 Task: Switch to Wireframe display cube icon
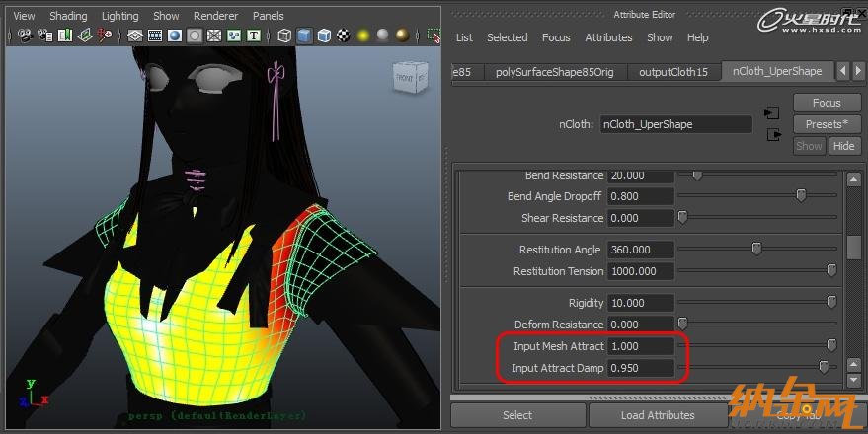(x=284, y=36)
